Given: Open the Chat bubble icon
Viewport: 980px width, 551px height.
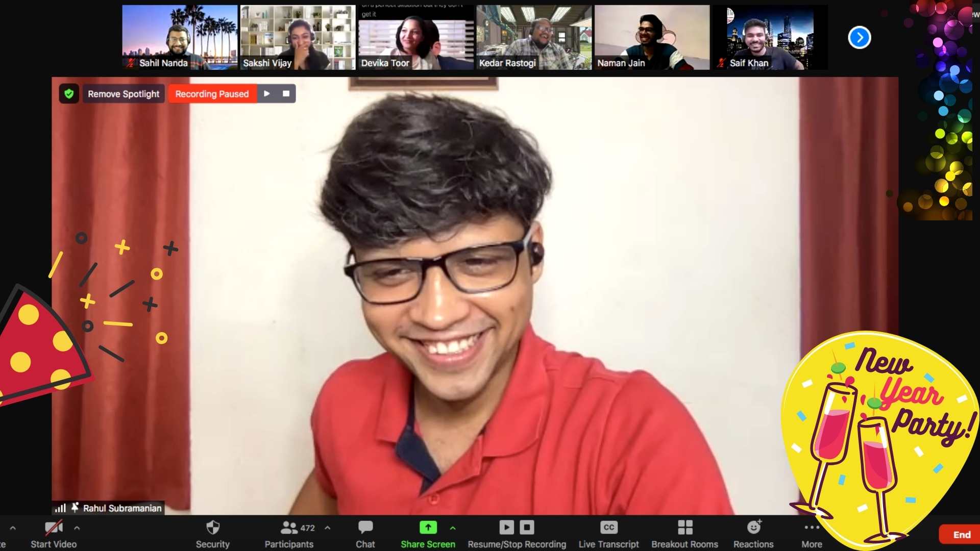Looking at the screenshot, I should 365,528.
